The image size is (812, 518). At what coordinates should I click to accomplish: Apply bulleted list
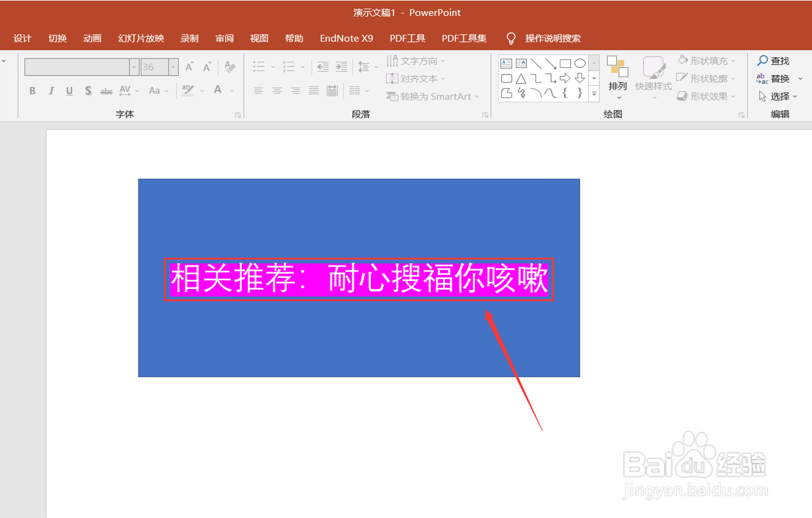click(259, 67)
